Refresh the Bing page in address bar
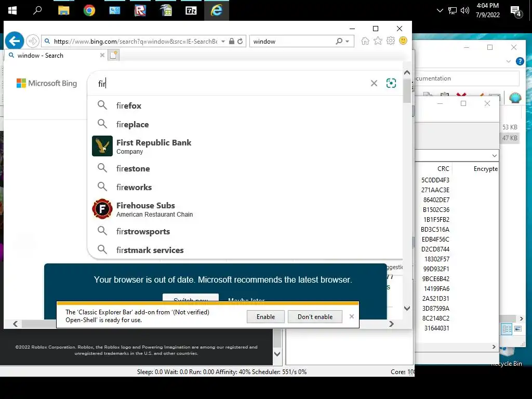The height and width of the screenshot is (399, 532). [240, 42]
